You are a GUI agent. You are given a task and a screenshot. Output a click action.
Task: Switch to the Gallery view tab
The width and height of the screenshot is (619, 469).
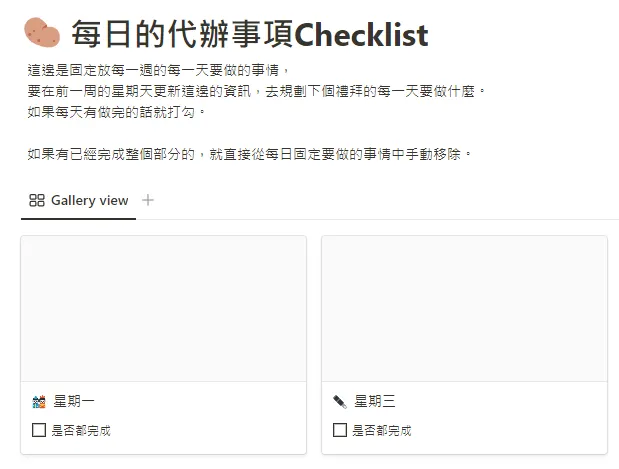[89, 200]
